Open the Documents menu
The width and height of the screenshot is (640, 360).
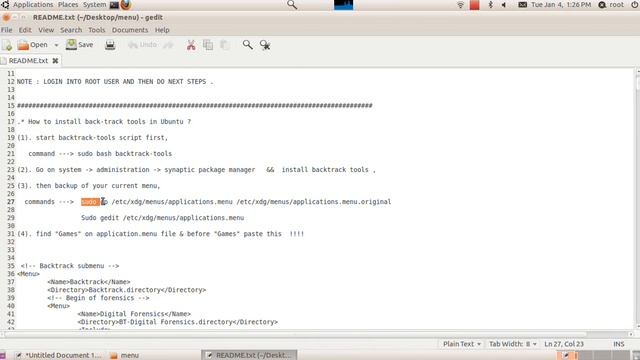[x=130, y=30]
